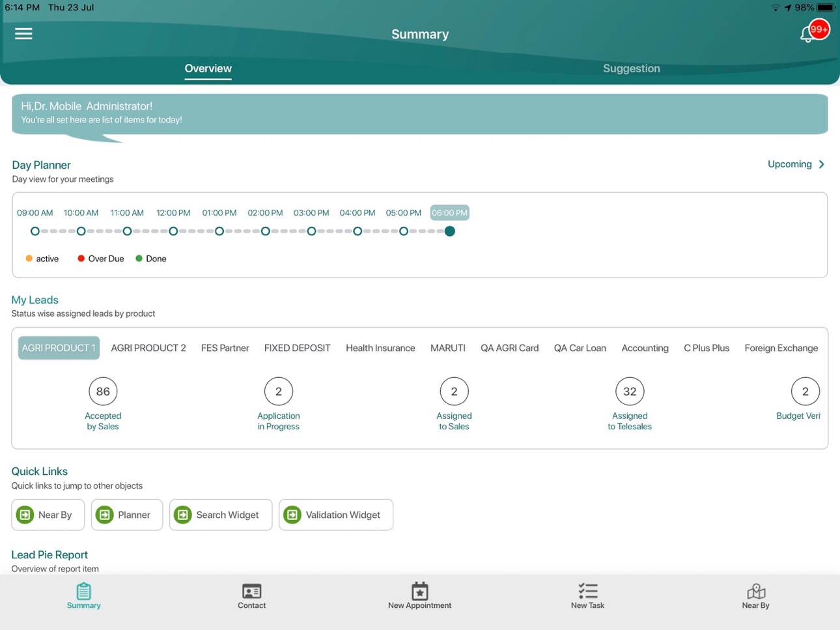Tap the New Appointment calendar icon

tap(419, 591)
